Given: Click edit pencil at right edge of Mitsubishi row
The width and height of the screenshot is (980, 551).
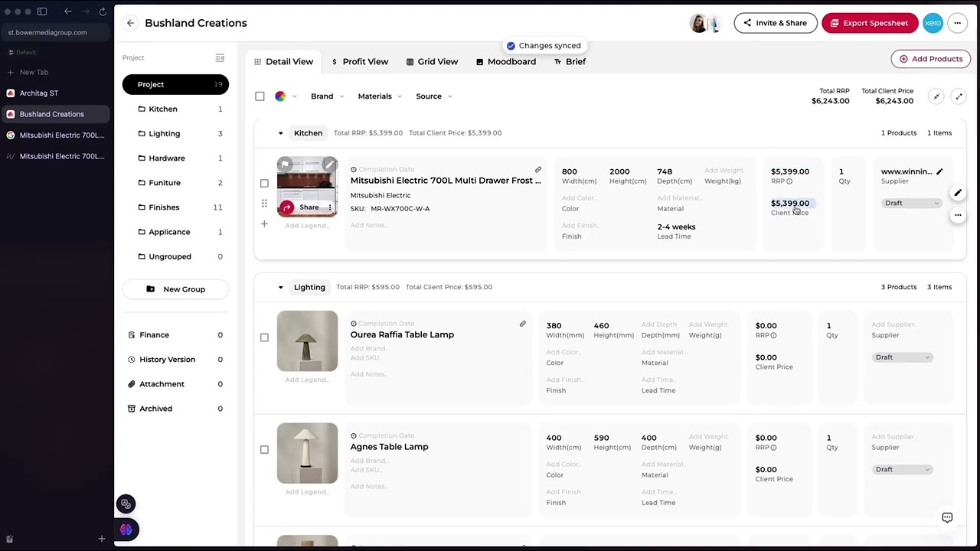Looking at the screenshot, I should [958, 193].
